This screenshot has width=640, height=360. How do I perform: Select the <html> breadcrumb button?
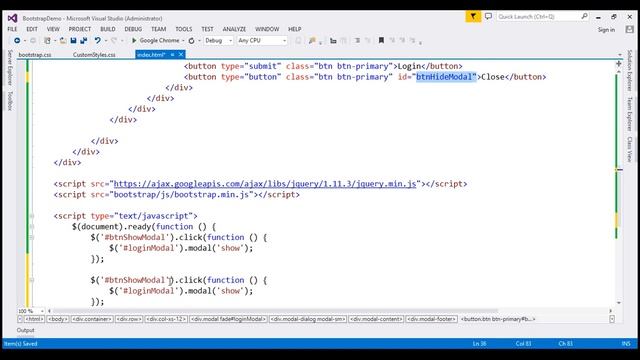[34, 319]
